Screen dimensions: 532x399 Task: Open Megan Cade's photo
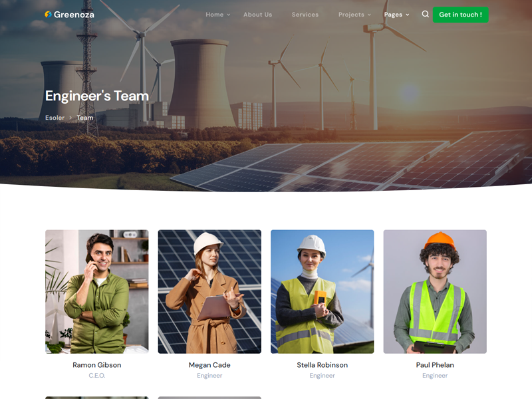click(209, 292)
